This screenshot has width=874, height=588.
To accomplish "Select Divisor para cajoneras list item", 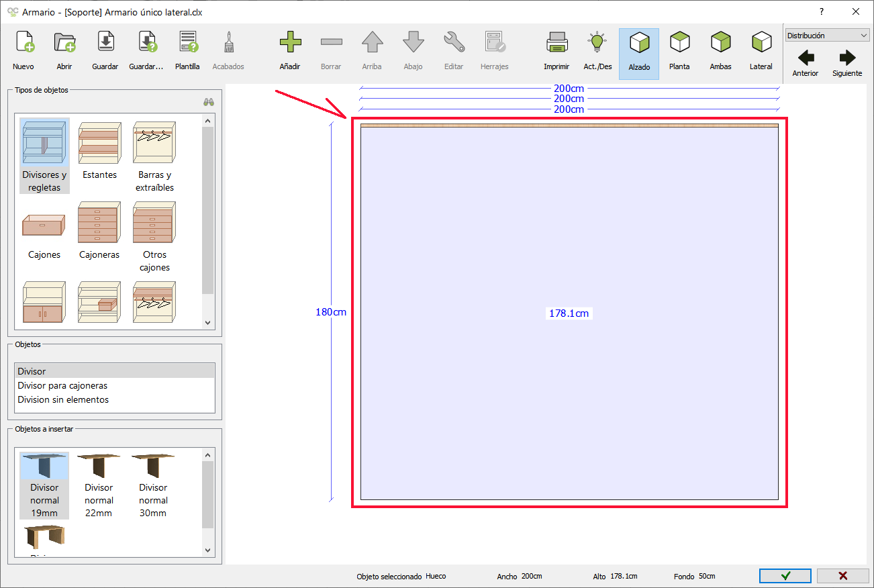I will pos(115,385).
